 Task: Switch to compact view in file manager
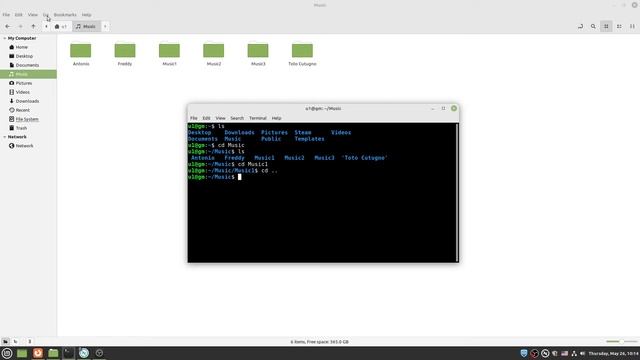coord(632,27)
